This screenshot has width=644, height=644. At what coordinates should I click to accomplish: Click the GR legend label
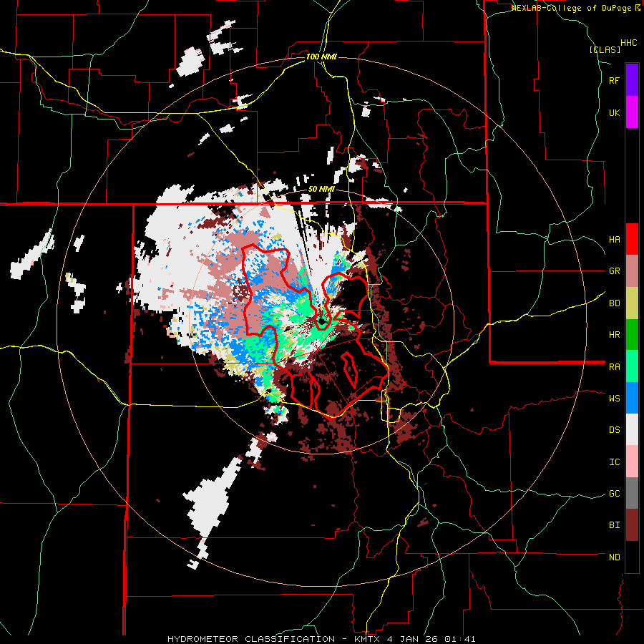tap(614, 271)
